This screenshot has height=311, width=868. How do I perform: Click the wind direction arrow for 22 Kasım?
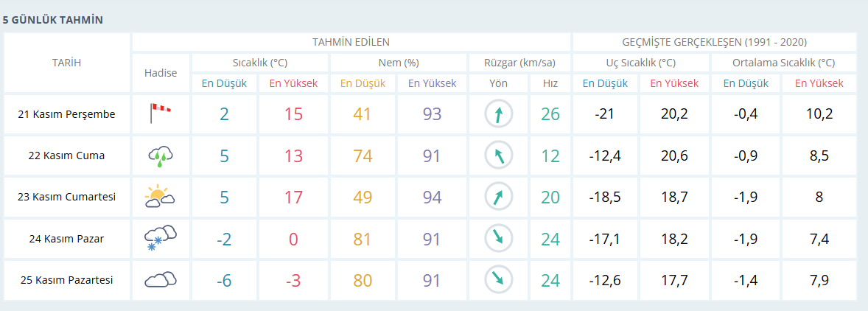(x=498, y=155)
